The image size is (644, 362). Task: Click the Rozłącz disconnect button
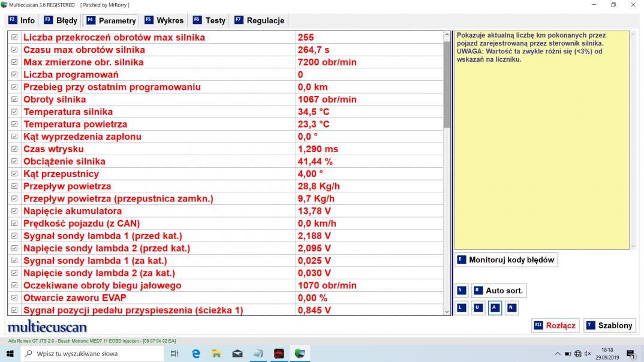point(555,325)
